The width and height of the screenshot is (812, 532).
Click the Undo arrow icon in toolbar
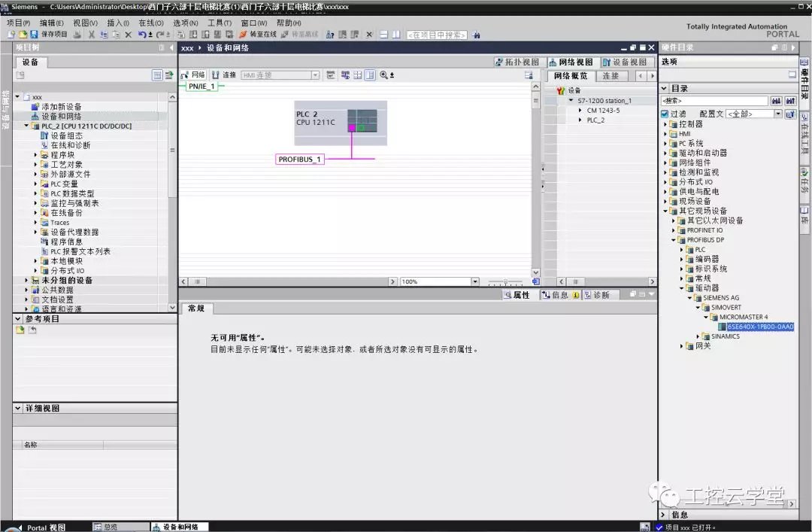tap(141, 35)
